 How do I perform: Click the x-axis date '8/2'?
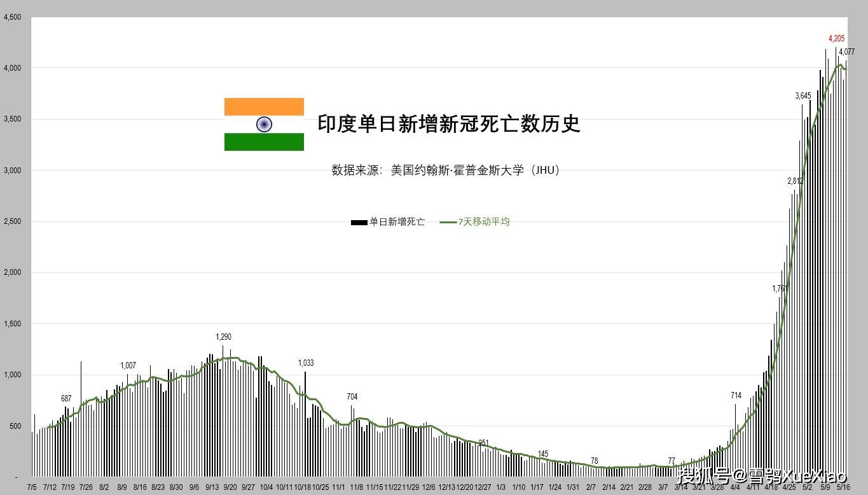coord(104,487)
